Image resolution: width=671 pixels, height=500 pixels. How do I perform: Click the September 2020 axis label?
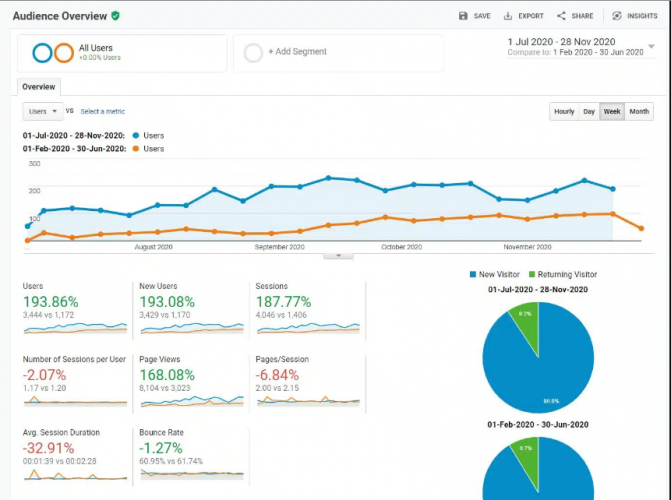pos(279,247)
